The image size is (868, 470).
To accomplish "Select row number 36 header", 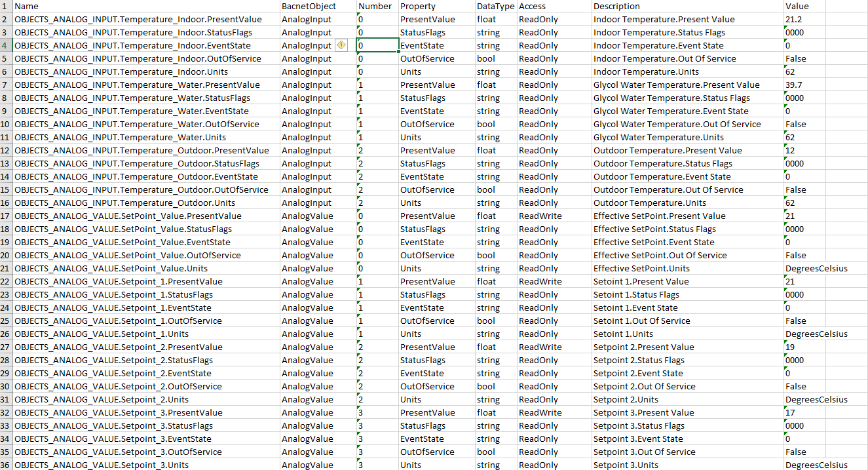I will pyautogui.click(x=6, y=465).
